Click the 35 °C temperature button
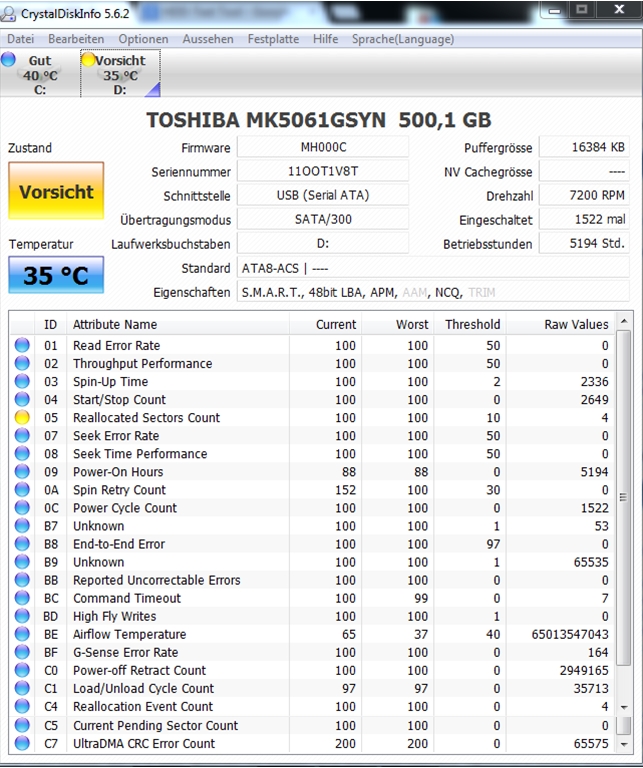 pos(56,275)
